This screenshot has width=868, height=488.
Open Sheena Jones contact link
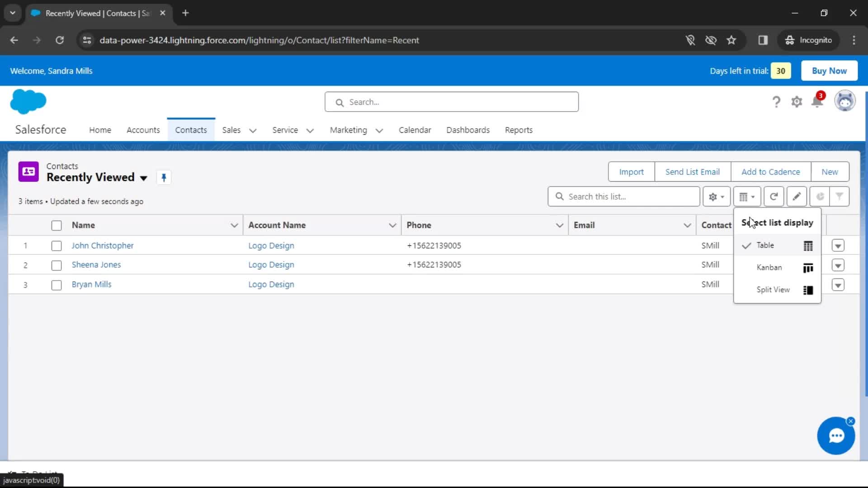[96, 265]
